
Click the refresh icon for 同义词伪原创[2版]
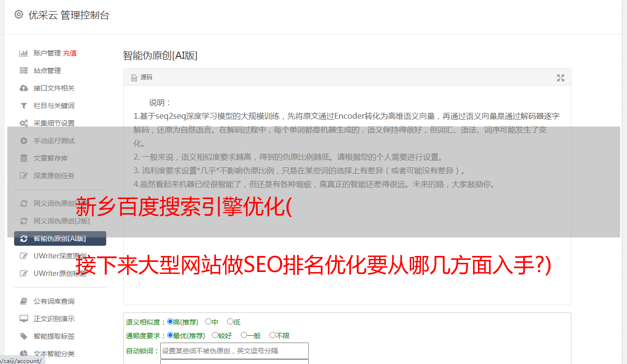point(23,221)
